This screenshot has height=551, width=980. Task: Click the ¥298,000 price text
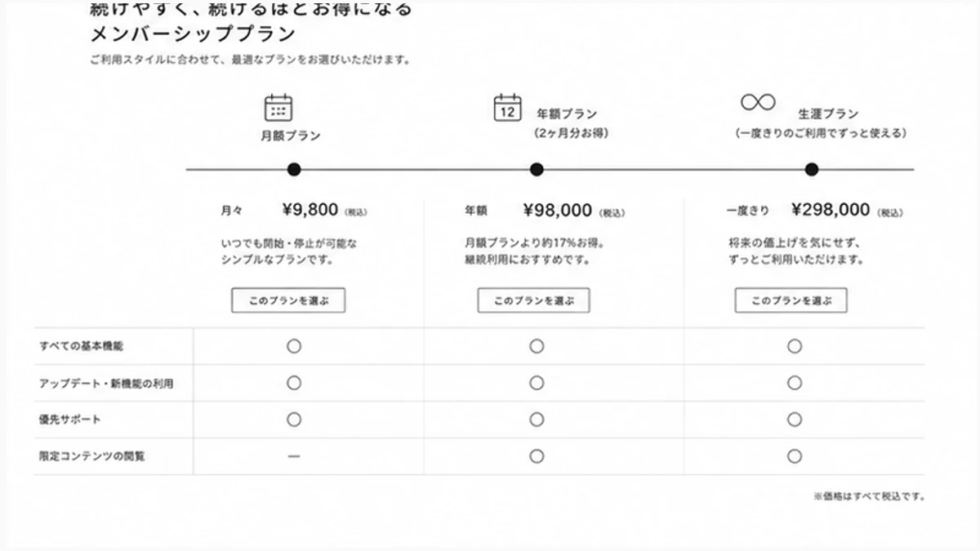(x=831, y=210)
